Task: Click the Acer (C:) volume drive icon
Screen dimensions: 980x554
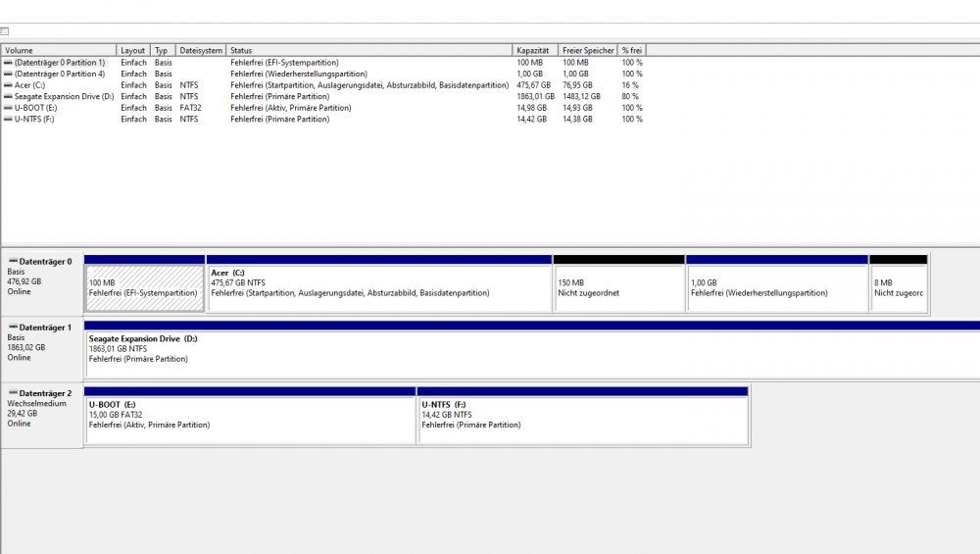Action: 9,85
